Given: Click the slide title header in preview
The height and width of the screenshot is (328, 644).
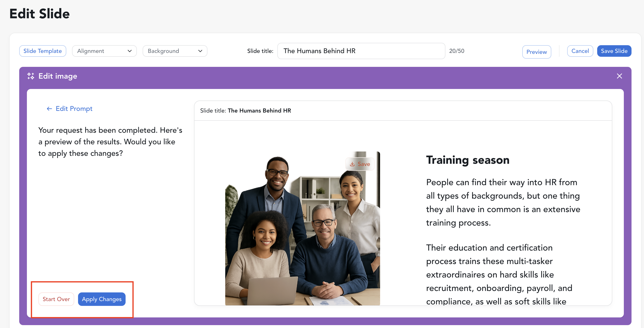Looking at the screenshot, I should [x=245, y=111].
